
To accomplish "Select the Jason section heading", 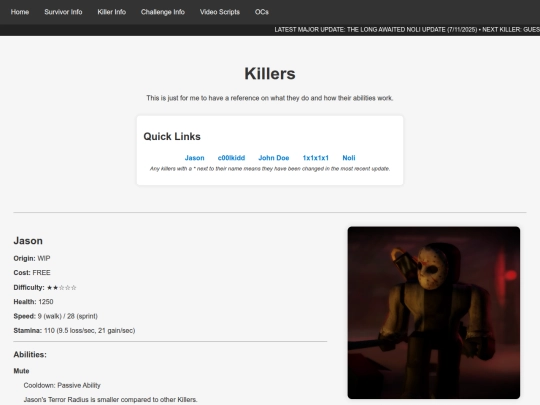I will pos(28,241).
